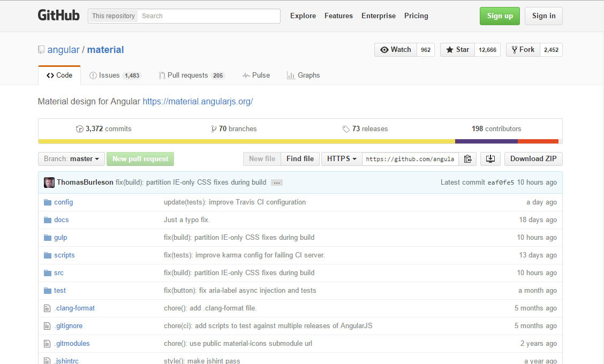Click the repository Search input field
The width and height of the screenshot is (604, 364).
coord(209,16)
